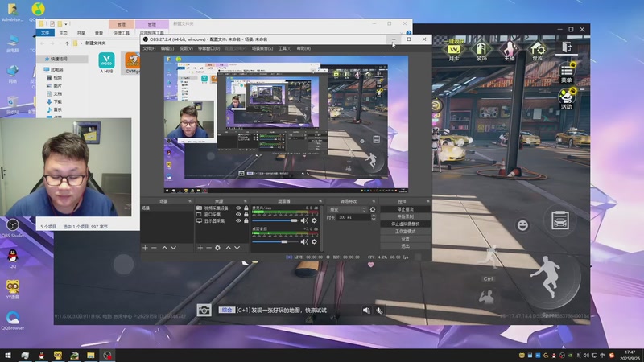Open the car garage clipboard icon

(x=559, y=220)
